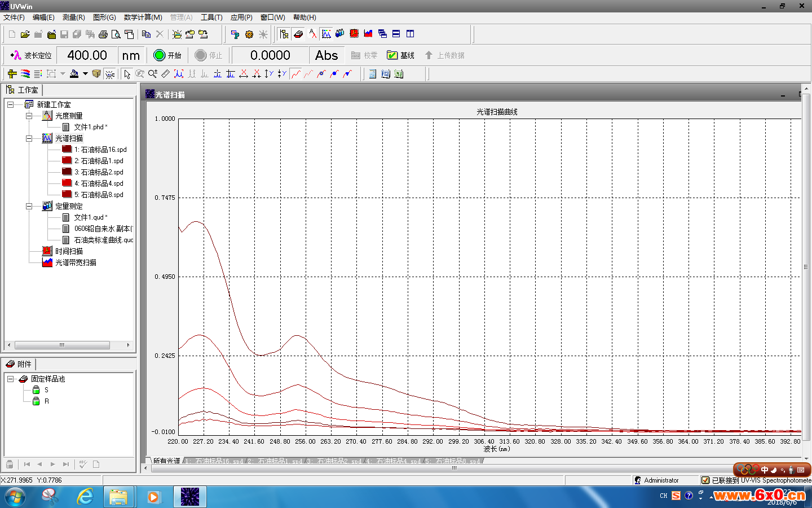Collapse the 光谱扫描 tree node
812x508 pixels.
[29, 138]
